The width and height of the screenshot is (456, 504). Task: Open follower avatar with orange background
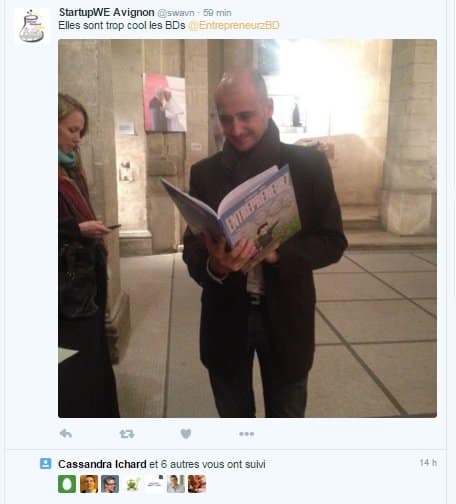(89, 484)
